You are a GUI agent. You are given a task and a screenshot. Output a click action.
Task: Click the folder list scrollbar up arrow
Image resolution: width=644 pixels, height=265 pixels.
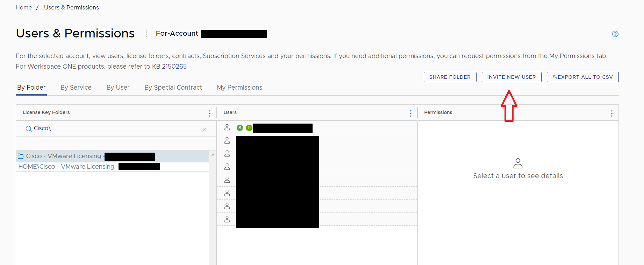pyautogui.click(x=213, y=154)
